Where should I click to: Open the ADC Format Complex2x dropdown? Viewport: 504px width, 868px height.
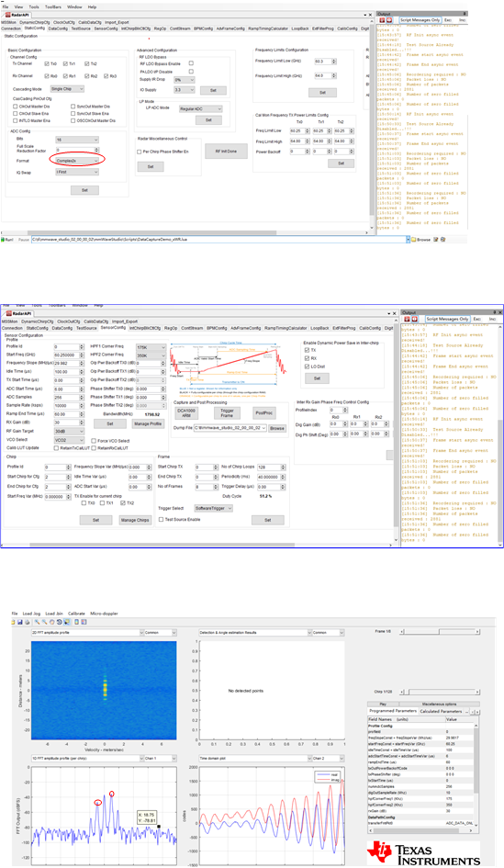[77, 161]
